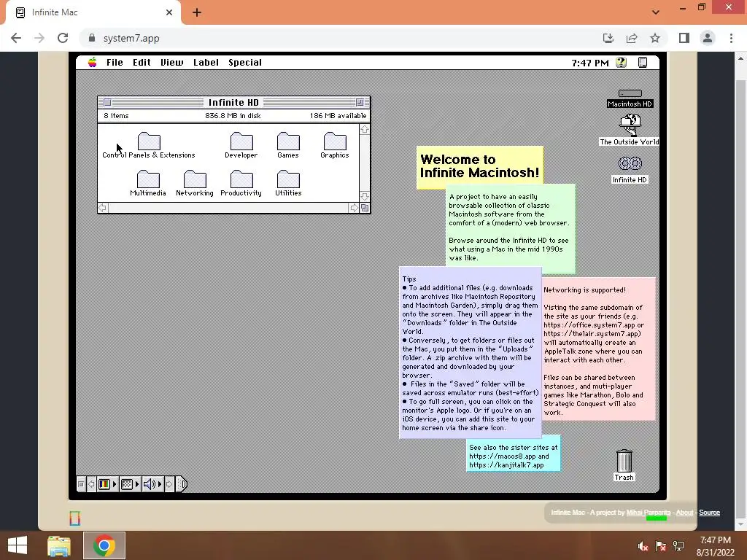Click the scroll left arrow in Infinite HD window
The image size is (747, 560).
coord(102,208)
